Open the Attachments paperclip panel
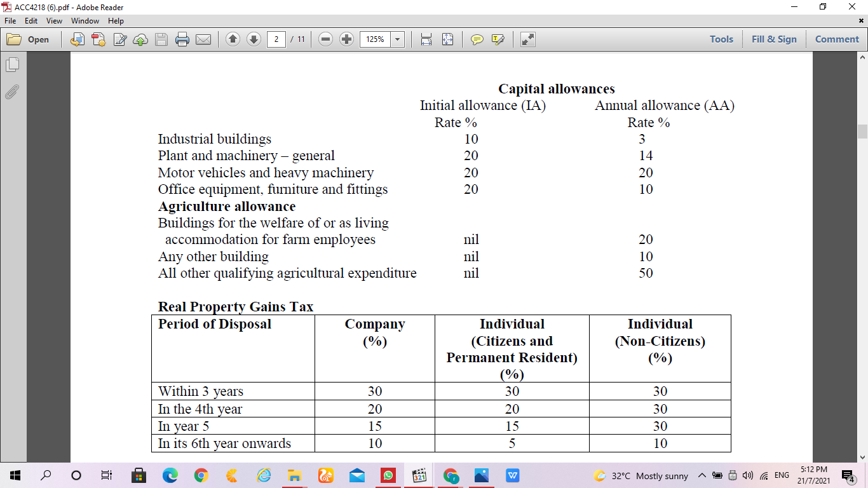 [11, 93]
